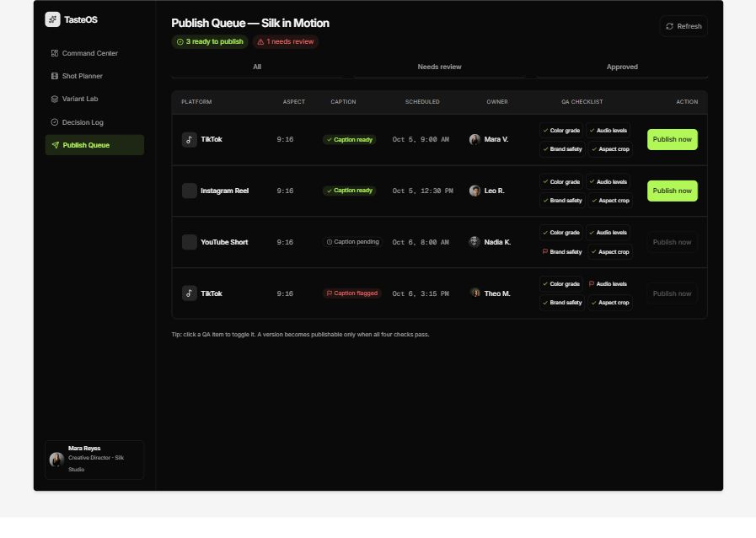Publish now the Instagram Reel
The height and width of the screenshot is (538, 756).
pos(672,191)
